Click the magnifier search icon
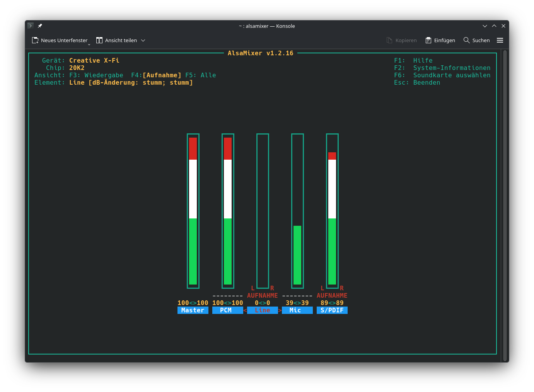The width and height of the screenshot is (534, 392). pyautogui.click(x=466, y=40)
